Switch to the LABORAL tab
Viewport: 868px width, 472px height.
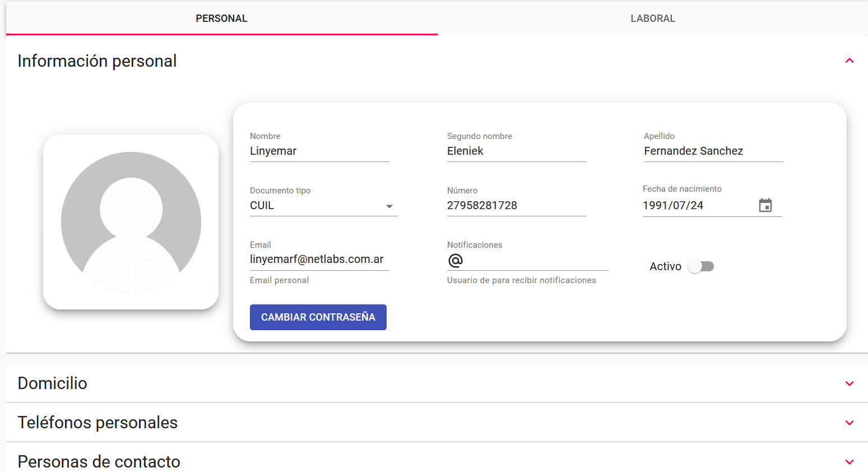[x=652, y=18]
